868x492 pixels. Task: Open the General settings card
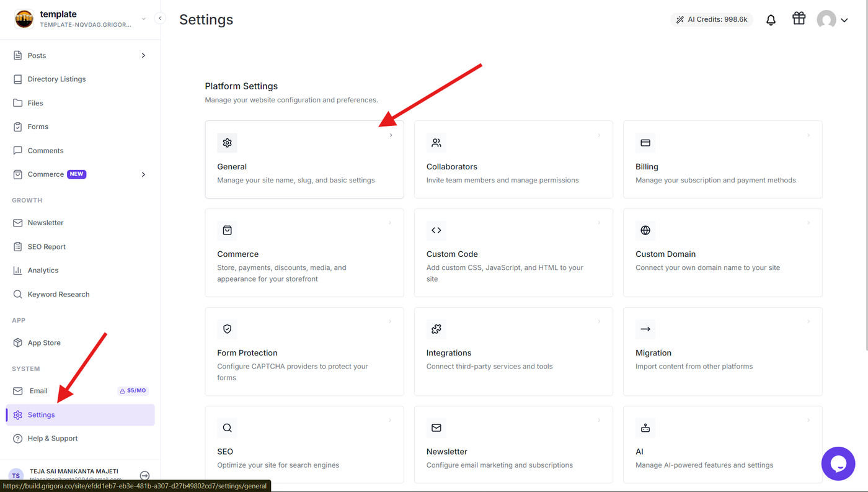coord(304,159)
